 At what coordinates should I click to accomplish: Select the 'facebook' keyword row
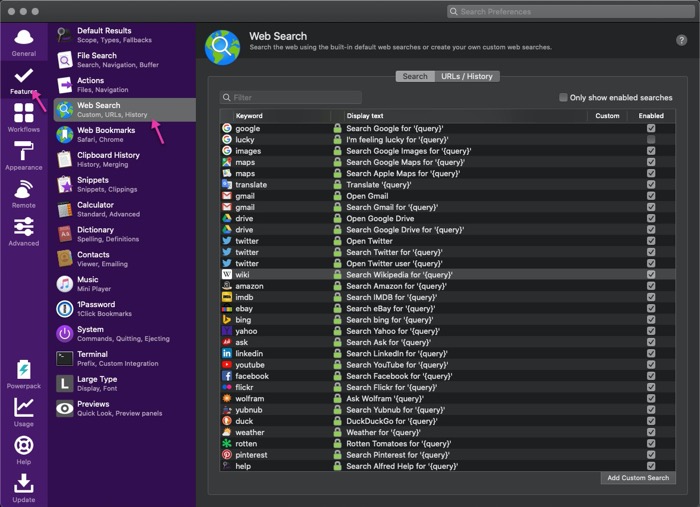447,376
